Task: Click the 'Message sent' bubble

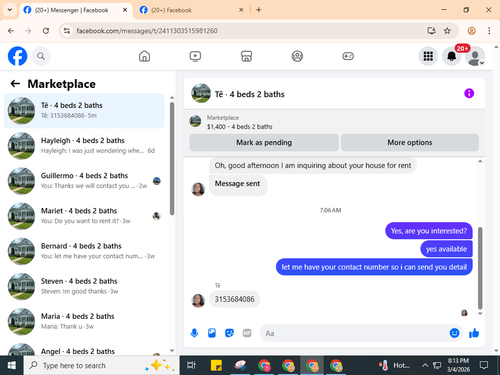Action: click(237, 184)
